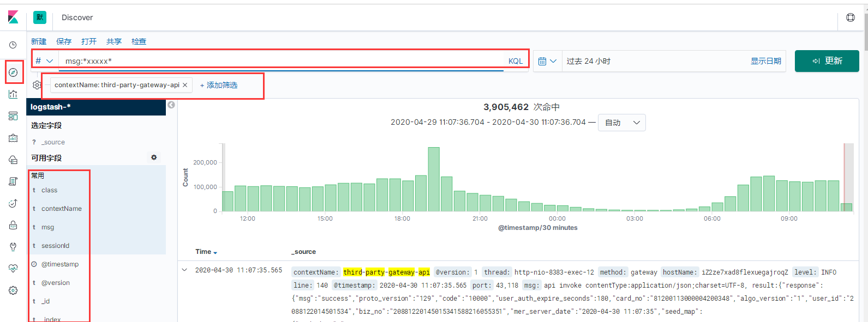
Task: Click the @timestamp field
Action: tap(60, 264)
